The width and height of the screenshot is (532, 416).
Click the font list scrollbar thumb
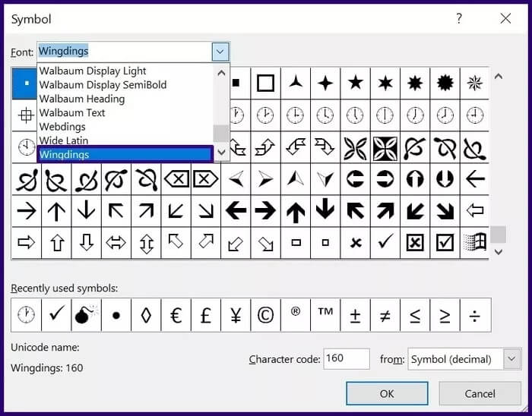221,134
